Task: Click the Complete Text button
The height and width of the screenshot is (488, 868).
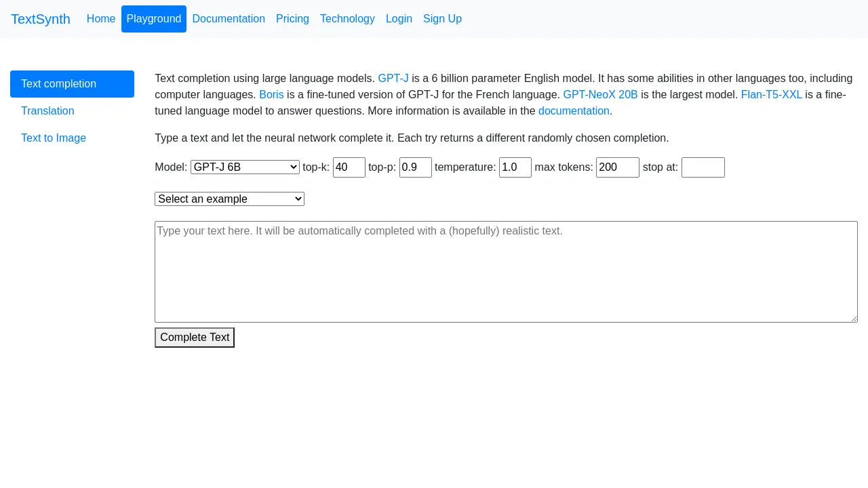Action: click(x=195, y=338)
